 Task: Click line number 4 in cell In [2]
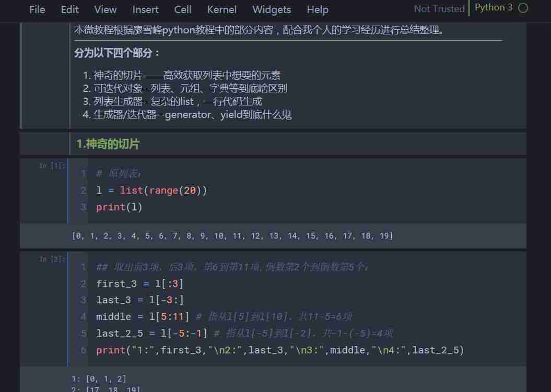coord(83,317)
